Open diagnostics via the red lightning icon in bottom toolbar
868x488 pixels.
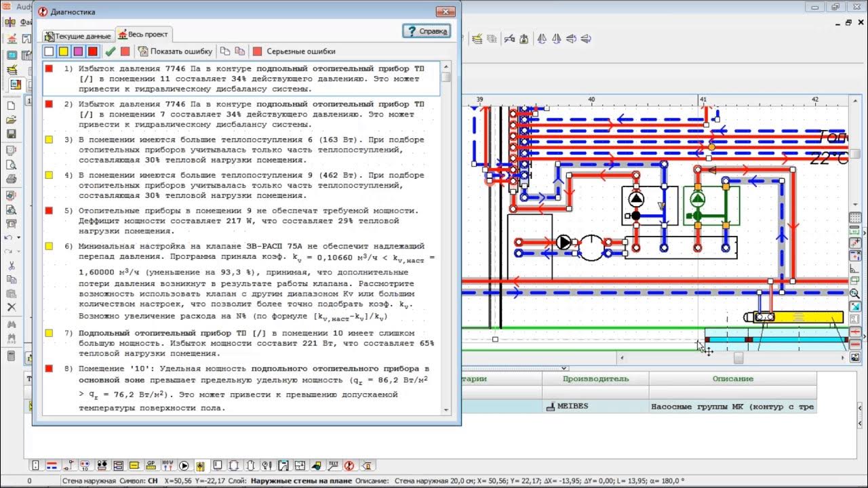point(349,466)
